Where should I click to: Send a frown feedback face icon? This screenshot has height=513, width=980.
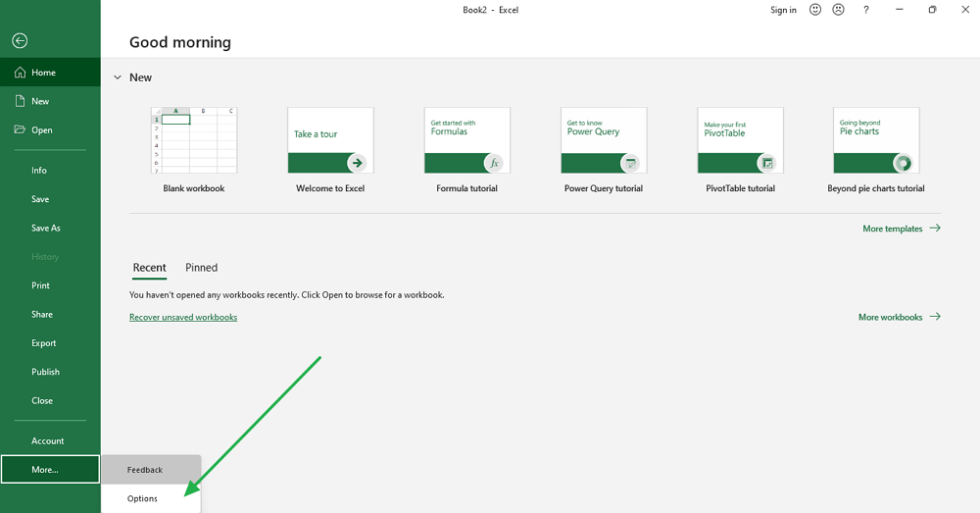839,10
